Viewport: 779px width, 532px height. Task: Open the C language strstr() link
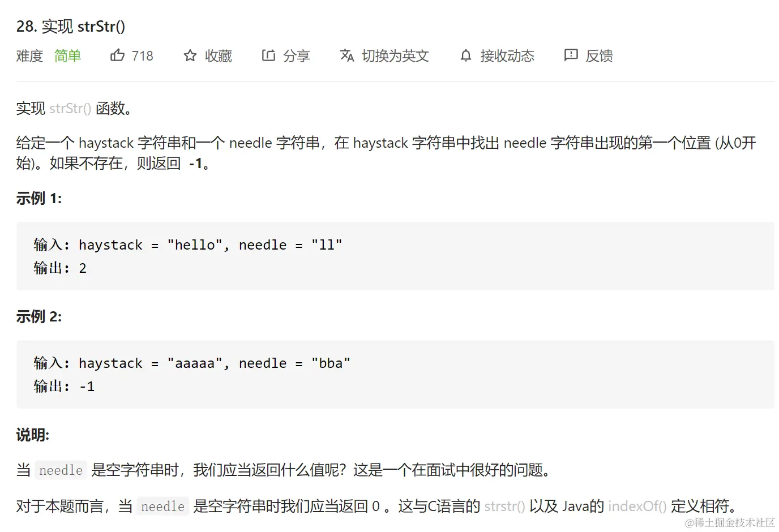tap(504, 506)
